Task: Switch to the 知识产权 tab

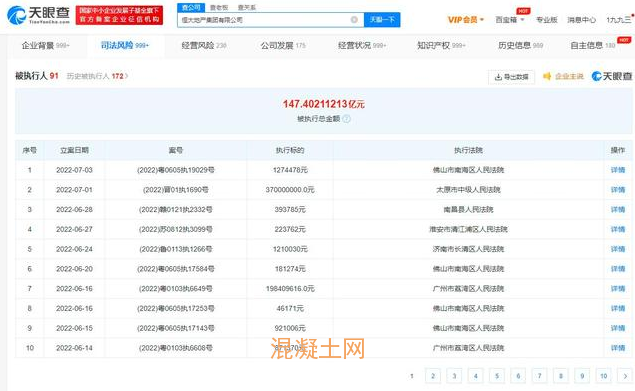Action: tap(441, 45)
